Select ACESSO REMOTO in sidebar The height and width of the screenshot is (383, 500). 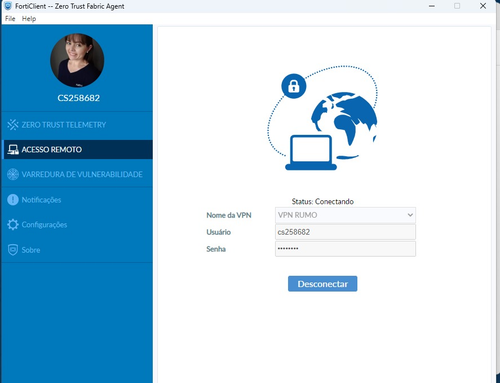(x=77, y=149)
